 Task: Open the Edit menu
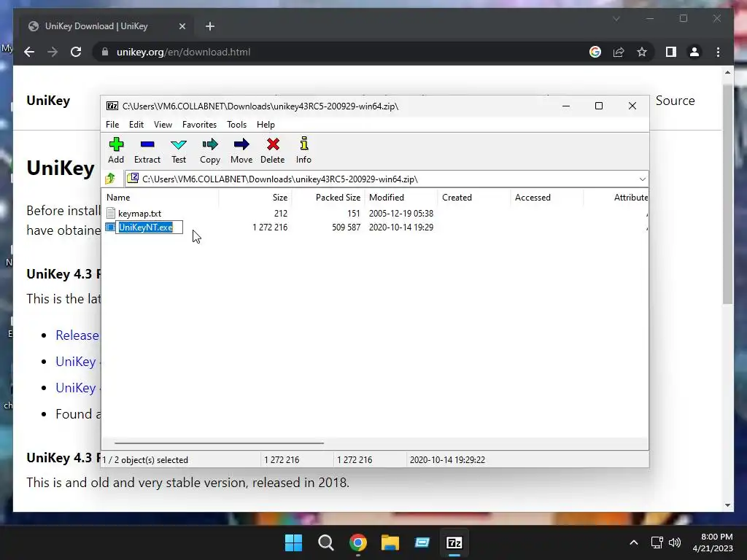(136, 124)
